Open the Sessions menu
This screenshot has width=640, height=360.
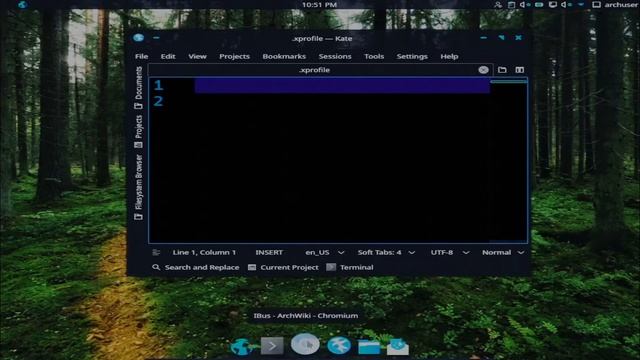(x=335, y=56)
